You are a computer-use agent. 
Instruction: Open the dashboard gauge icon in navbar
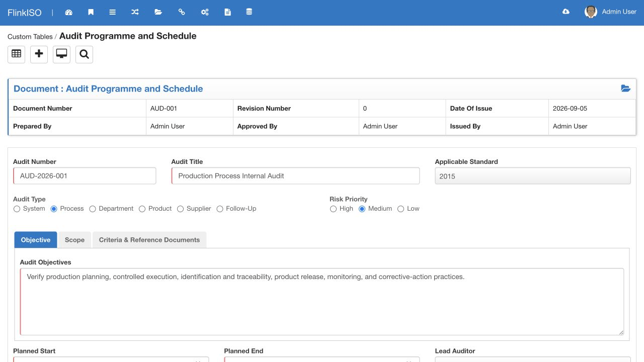coord(69,12)
